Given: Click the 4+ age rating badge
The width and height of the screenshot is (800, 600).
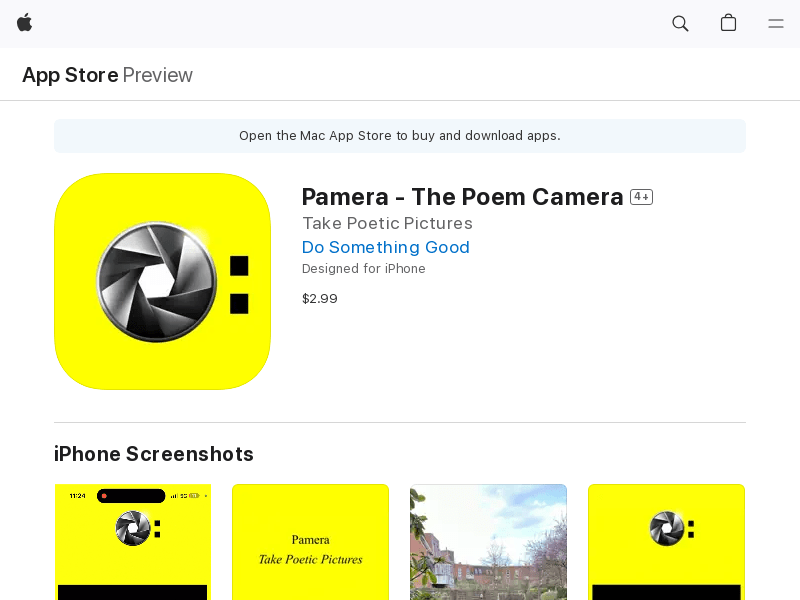Looking at the screenshot, I should [x=641, y=196].
